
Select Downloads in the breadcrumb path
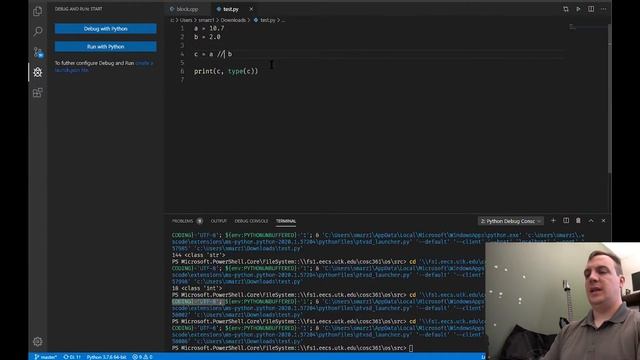233,20
